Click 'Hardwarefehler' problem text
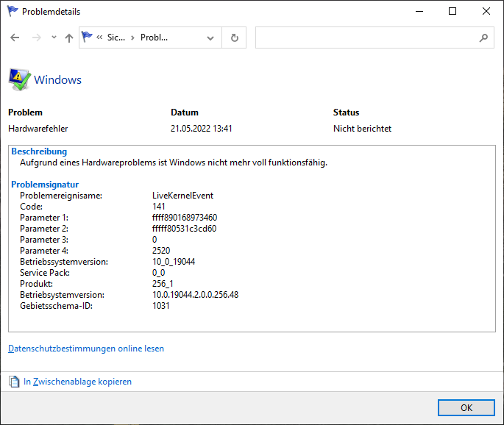Viewport: 504px width, 425px height. 38,129
